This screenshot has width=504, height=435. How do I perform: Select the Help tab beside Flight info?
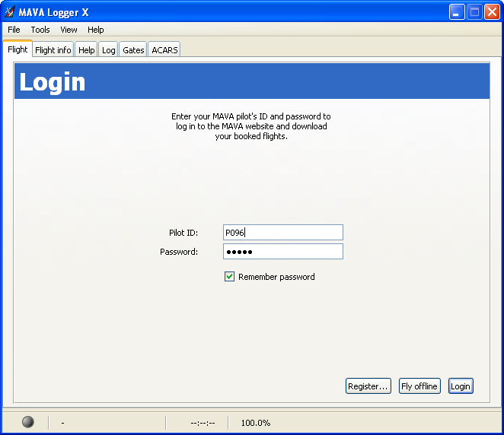[x=86, y=50]
